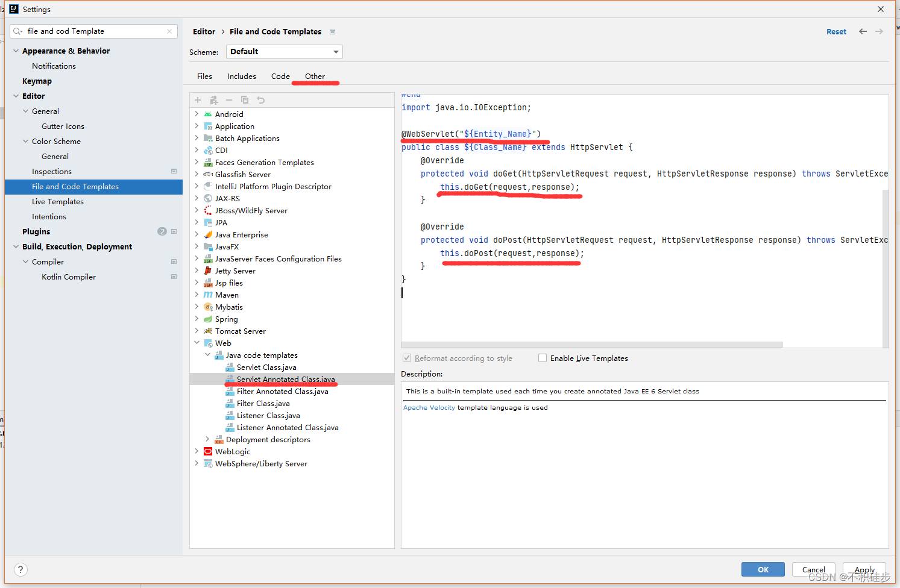Click the copy template icon
This screenshot has height=588, width=900.
[245, 100]
